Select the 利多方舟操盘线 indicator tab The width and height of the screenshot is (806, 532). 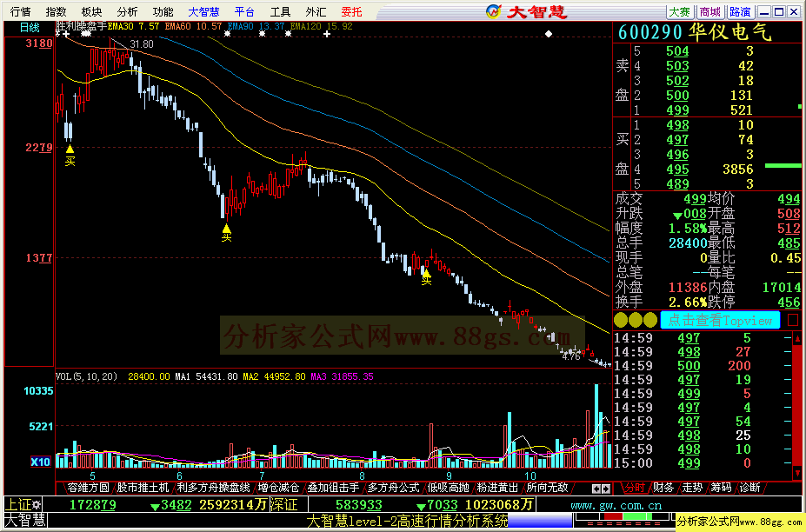click(213, 488)
